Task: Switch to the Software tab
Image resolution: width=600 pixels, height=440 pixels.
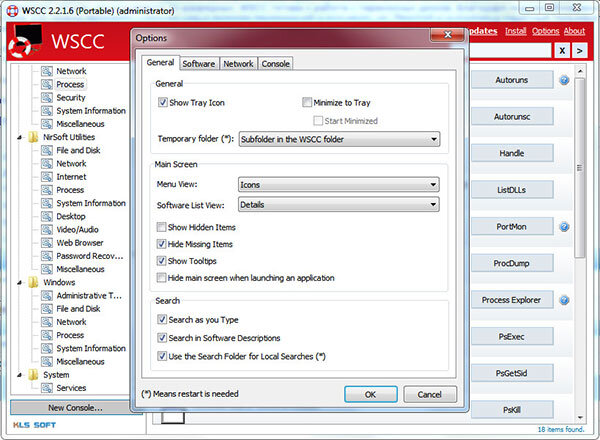Action: tap(199, 64)
